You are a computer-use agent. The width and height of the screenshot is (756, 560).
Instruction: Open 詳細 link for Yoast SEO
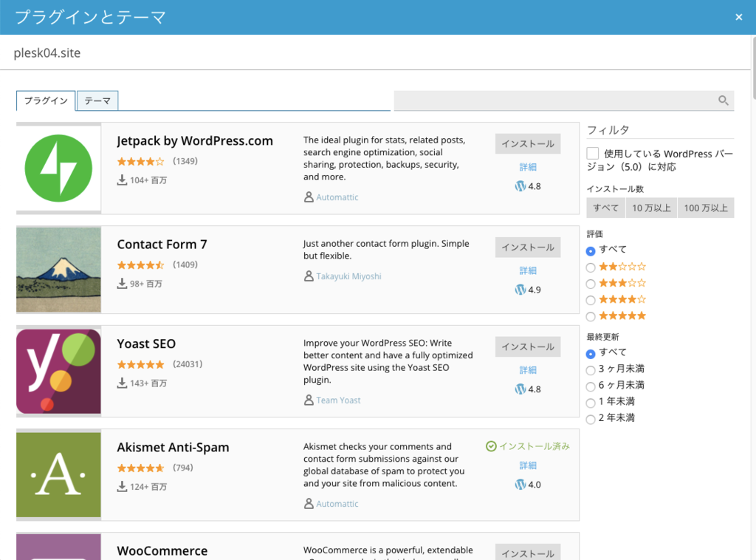(x=528, y=370)
